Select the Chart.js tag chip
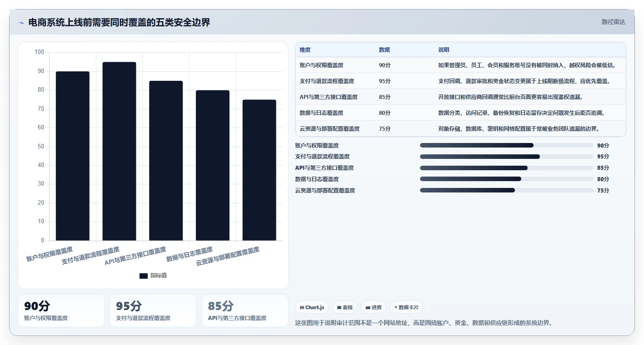Screen dimensions: 644x345 coord(312,307)
